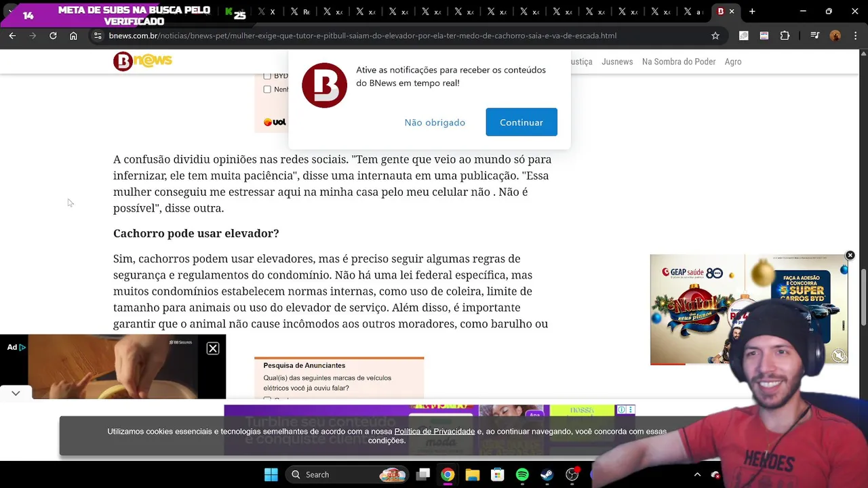868x488 pixels.
Task: Open the Extensions puzzle icon
Action: (x=785, y=35)
